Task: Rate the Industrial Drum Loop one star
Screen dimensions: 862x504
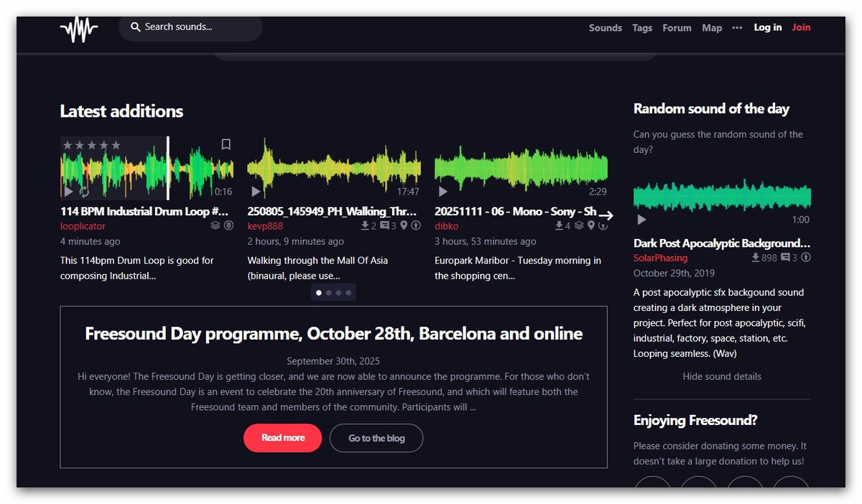Action: pos(68,145)
